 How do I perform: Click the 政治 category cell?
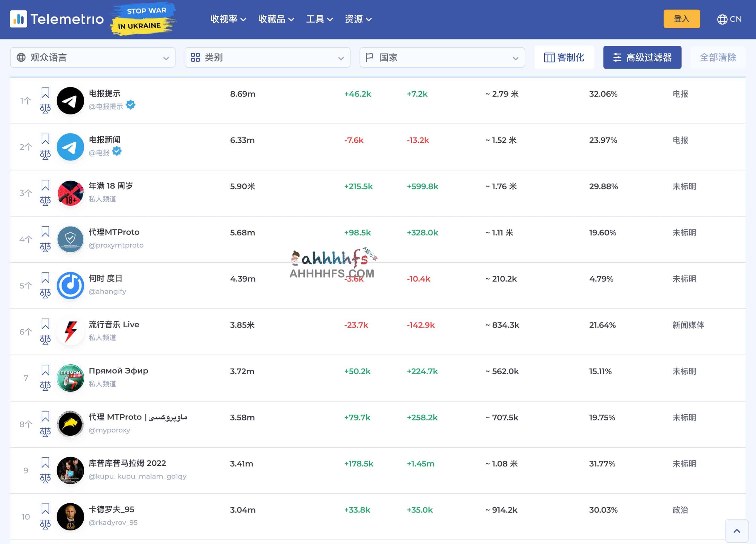680,510
